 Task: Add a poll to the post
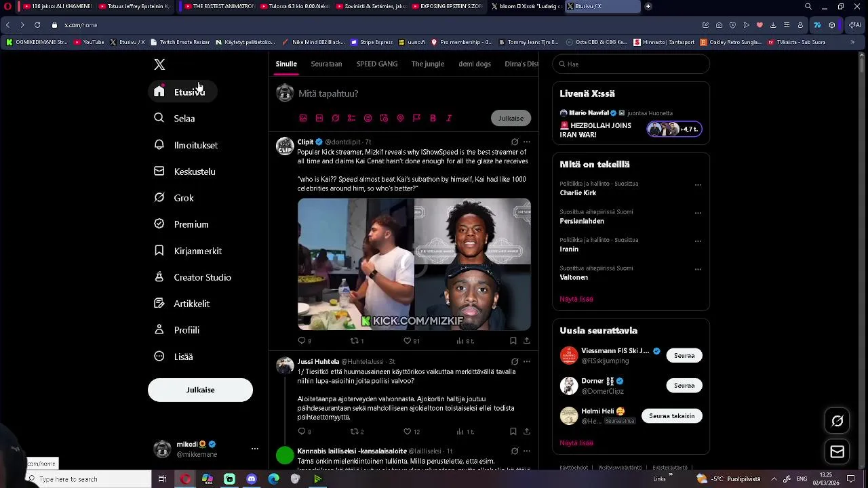[351, 118]
